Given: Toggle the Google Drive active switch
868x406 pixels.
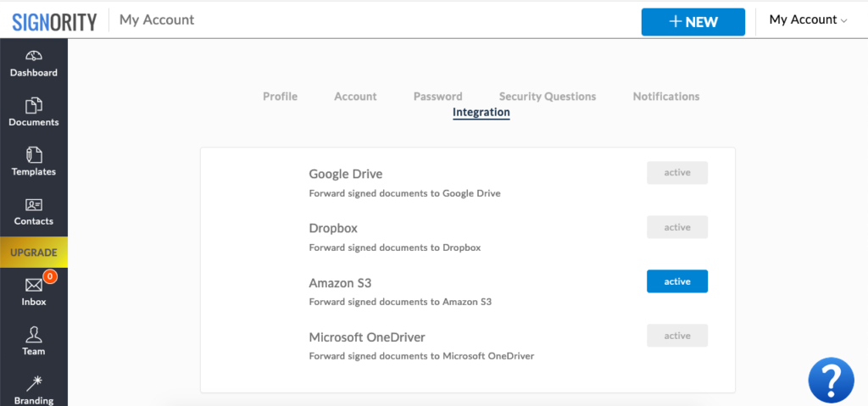Looking at the screenshot, I should tap(677, 173).
